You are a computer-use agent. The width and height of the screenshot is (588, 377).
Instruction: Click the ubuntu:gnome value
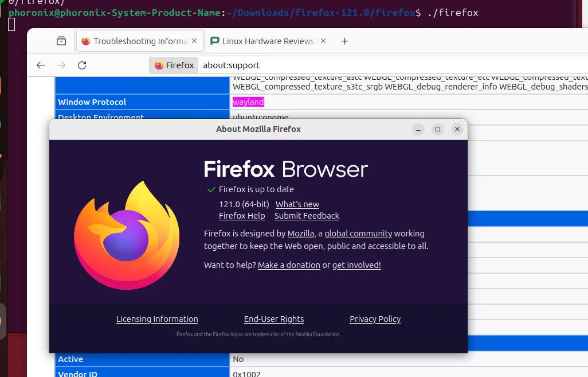[x=261, y=116]
